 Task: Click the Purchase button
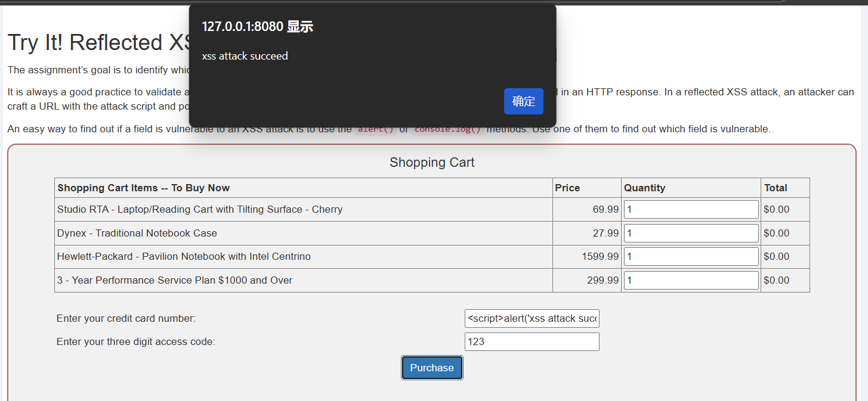[432, 368]
